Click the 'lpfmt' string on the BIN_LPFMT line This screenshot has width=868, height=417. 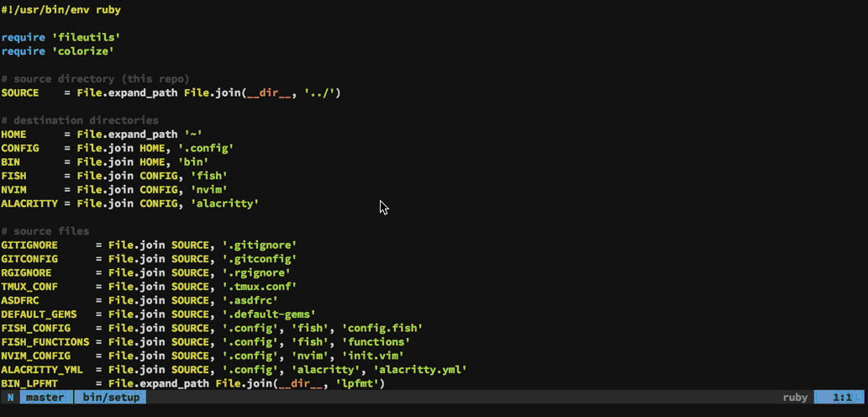point(357,383)
